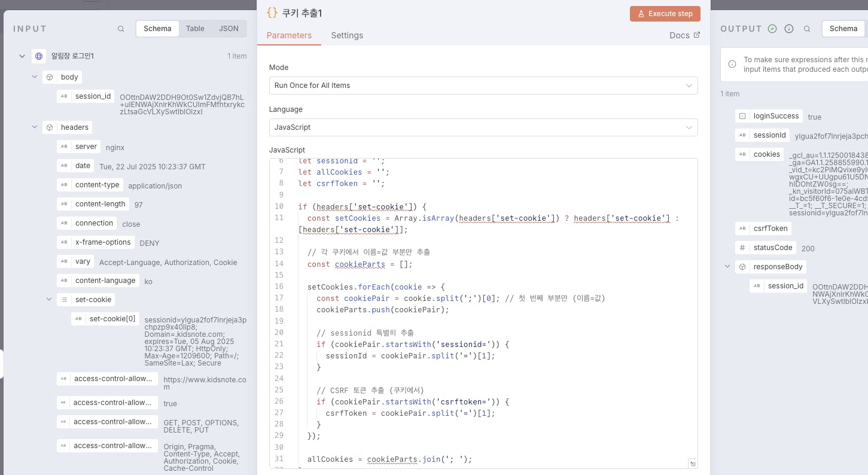Click the content-type header field
The height and width of the screenshot is (475, 868).
click(x=90, y=185)
